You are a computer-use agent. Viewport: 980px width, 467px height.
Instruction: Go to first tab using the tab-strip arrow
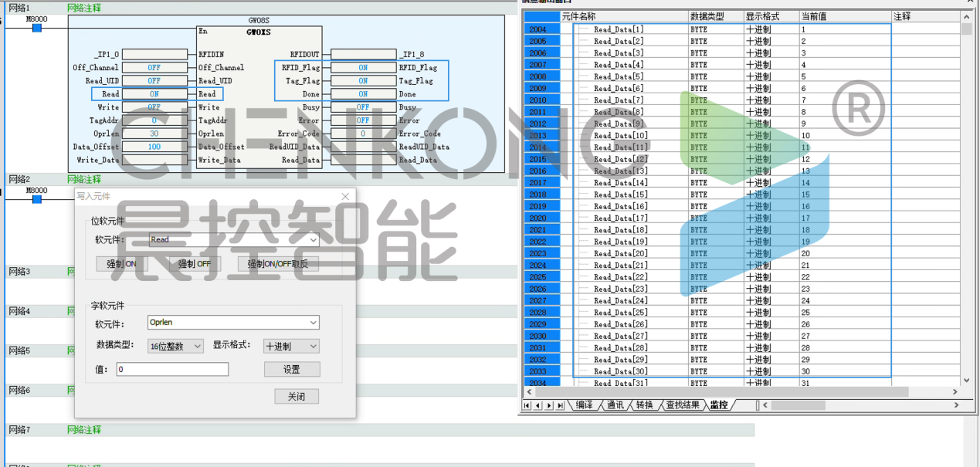[527, 405]
